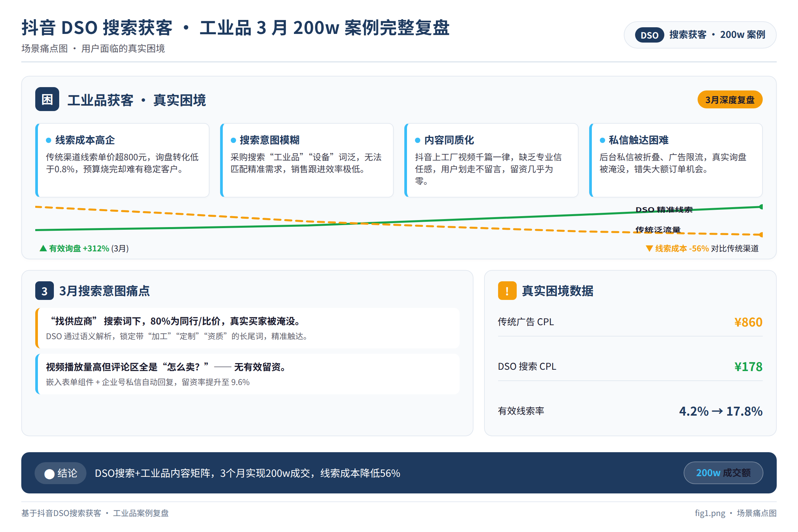Click the detail line 嵌入表单组件 + 企业号私信自动回复

coord(148,382)
